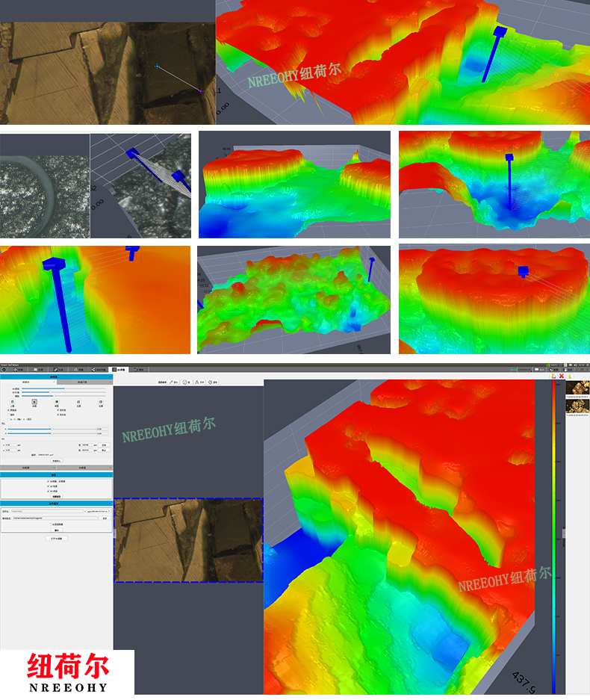
Task: Open the lower right grey dropdown bar
Action: (84, 468)
